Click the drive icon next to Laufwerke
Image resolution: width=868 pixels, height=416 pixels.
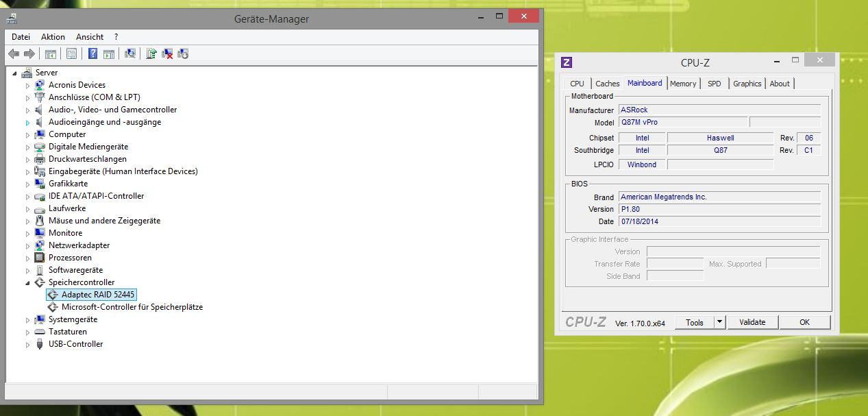[40, 208]
